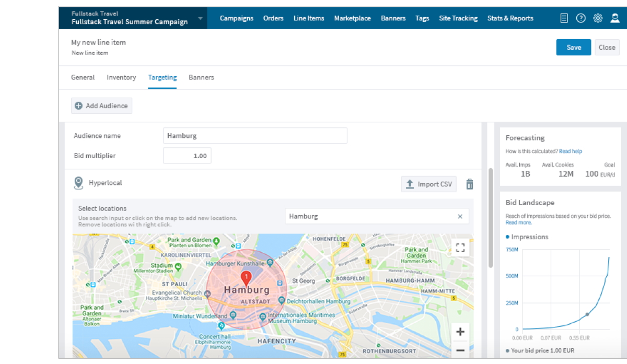627x364 pixels.
Task: Edit the Bid multiplier value
Action: tap(187, 156)
